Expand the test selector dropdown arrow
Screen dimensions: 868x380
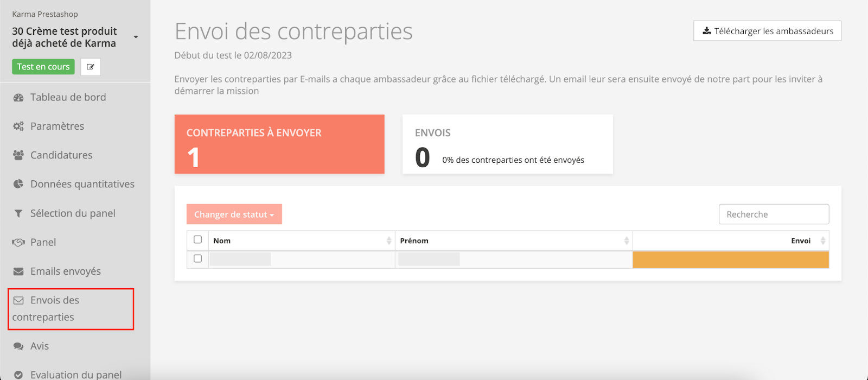136,37
